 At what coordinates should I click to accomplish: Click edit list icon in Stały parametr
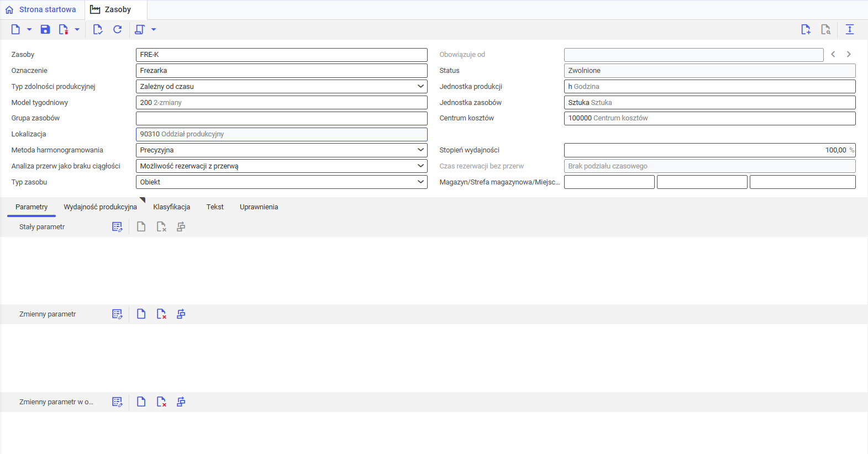coord(117,227)
